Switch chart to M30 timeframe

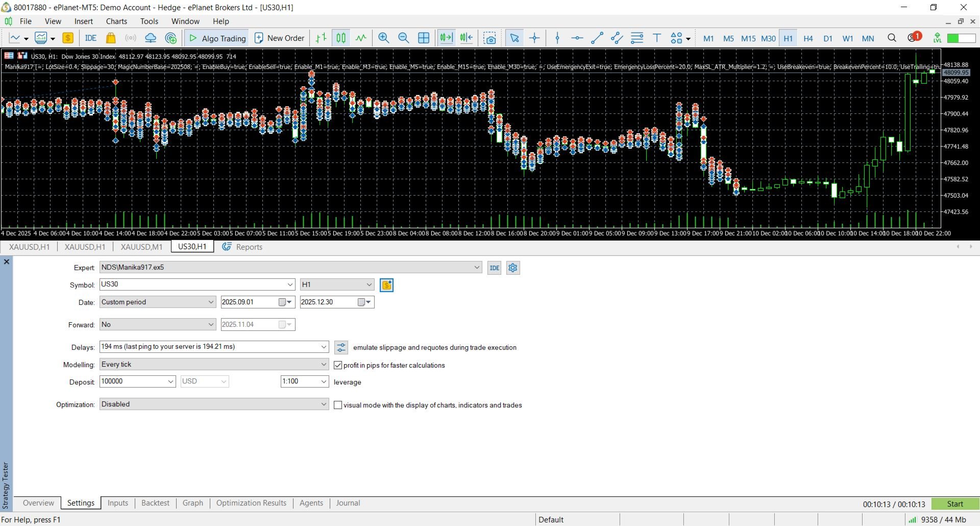(768, 38)
